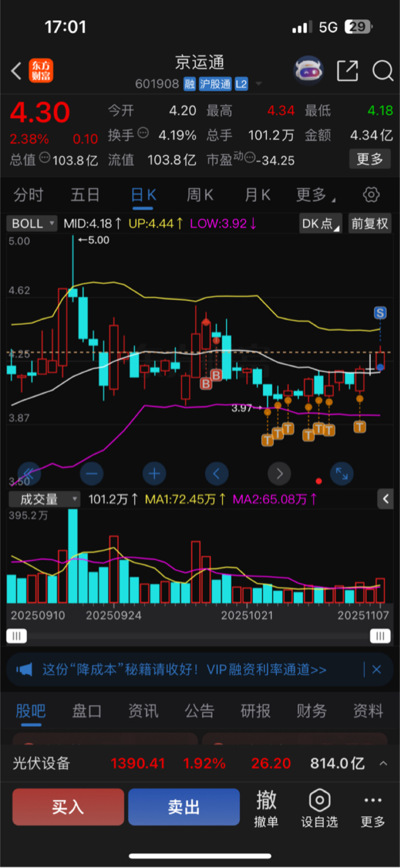Viewport: 400px width, 868px height.
Task: Expand chart to fullscreen icon
Action: coord(342,473)
